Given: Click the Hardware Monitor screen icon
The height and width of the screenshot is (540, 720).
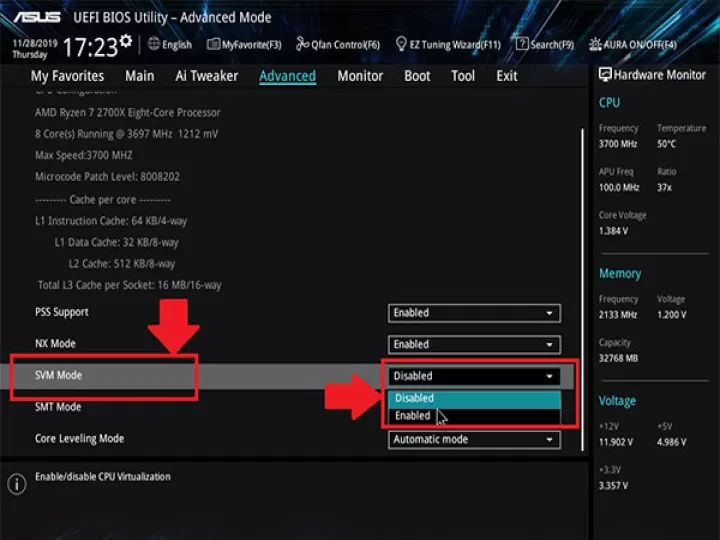Looking at the screenshot, I should 605,75.
